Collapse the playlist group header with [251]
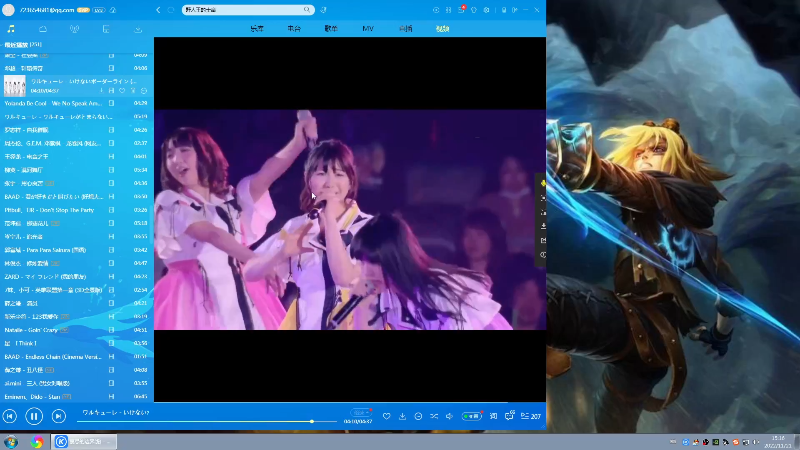 pyautogui.click(x=23, y=45)
